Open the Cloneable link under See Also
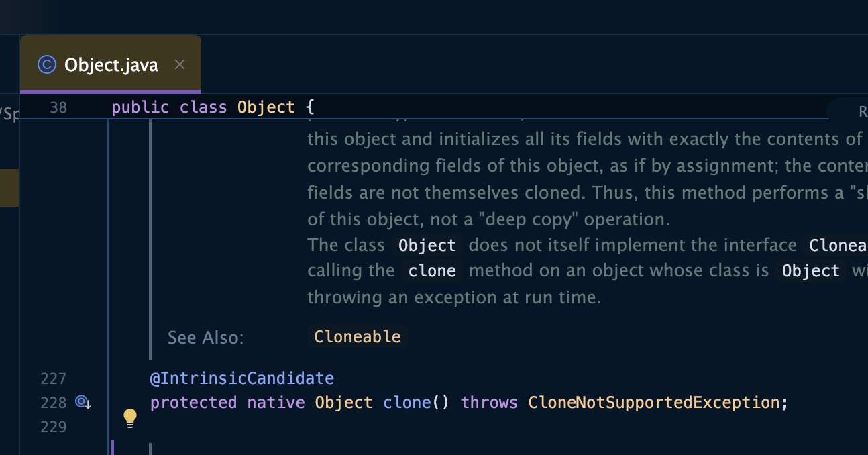Viewport: 868px width, 455px height. coord(358,336)
